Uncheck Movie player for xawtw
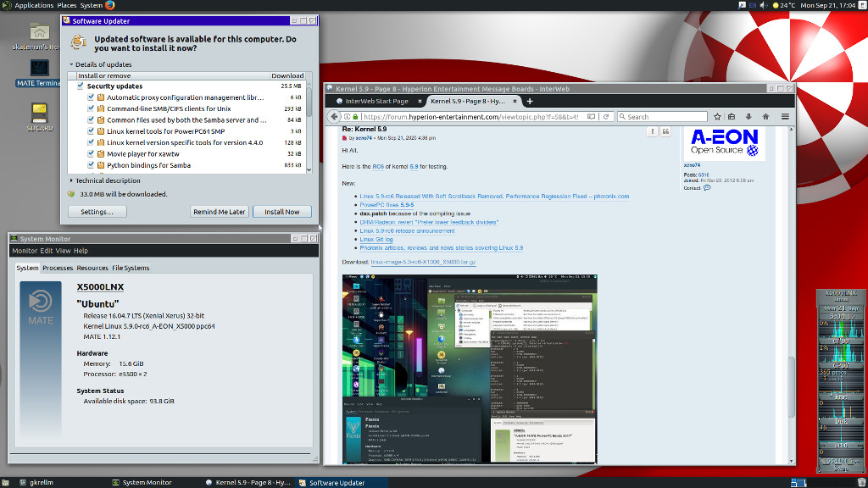The height and width of the screenshot is (488, 868). pyautogui.click(x=91, y=154)
